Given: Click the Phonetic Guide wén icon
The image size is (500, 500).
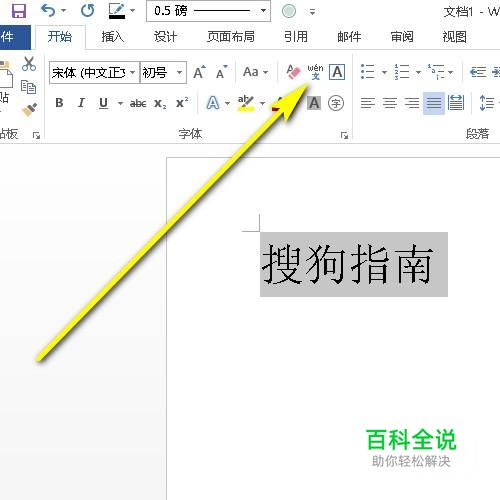Looking at the screenshot, I should [315, 72].
